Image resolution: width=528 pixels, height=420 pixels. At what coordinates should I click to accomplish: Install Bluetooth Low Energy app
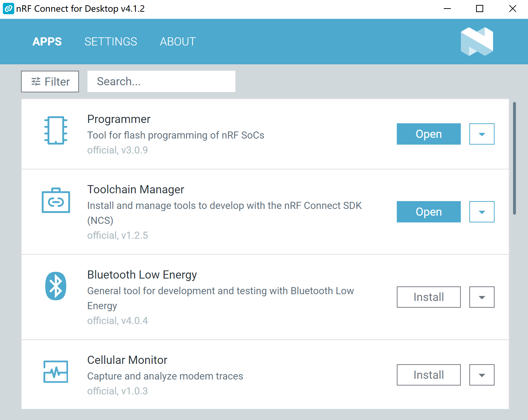(429, 297)
